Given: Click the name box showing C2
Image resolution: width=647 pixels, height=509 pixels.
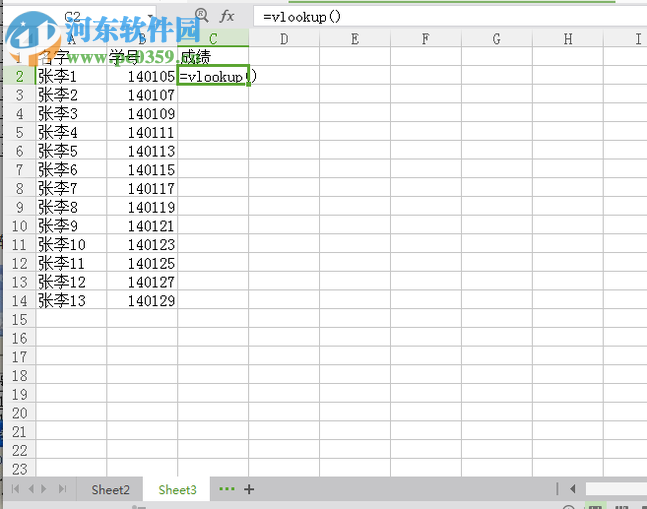Looking at the screenshot, I should [x=80, y=16].
